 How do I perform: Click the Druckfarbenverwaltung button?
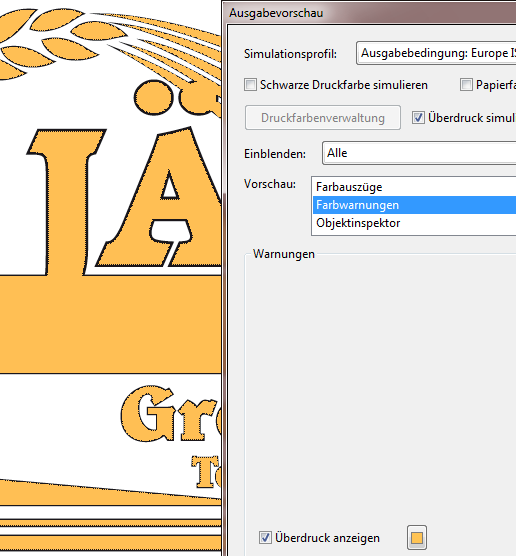[x=323, y=118]
